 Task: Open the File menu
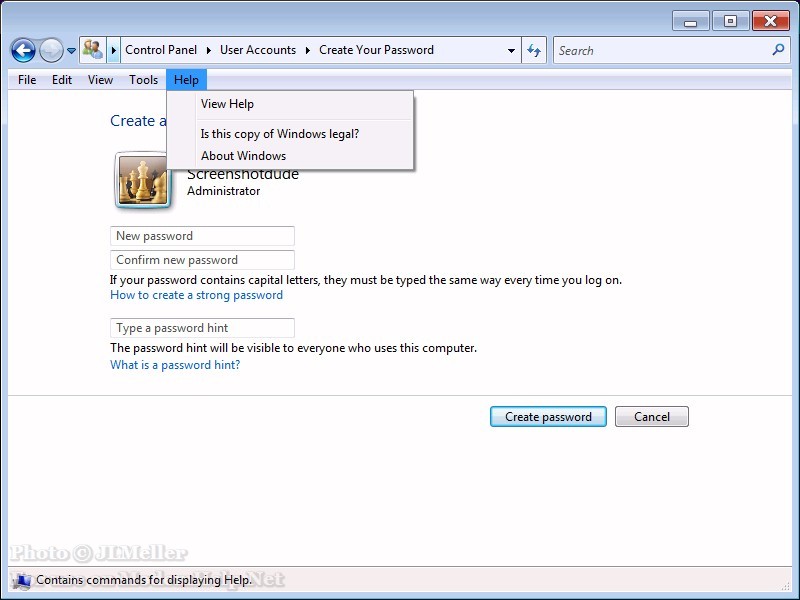[x=27, y=80]
